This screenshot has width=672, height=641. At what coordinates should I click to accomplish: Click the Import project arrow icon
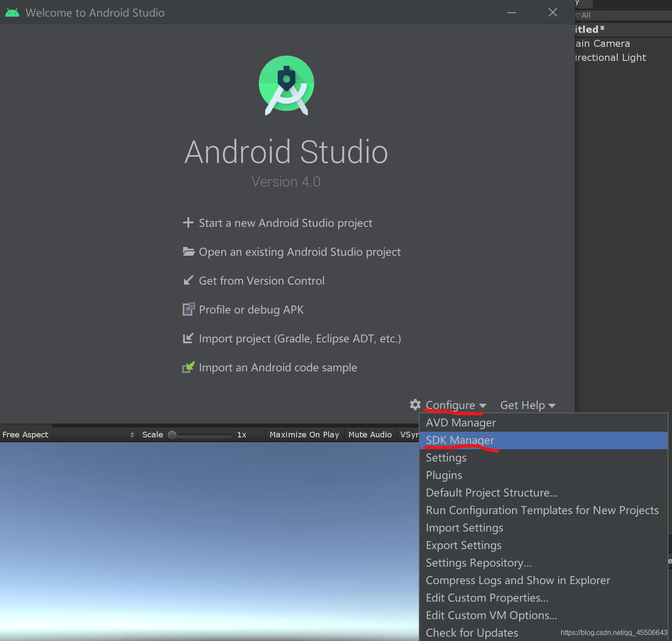tap(188, 338)
